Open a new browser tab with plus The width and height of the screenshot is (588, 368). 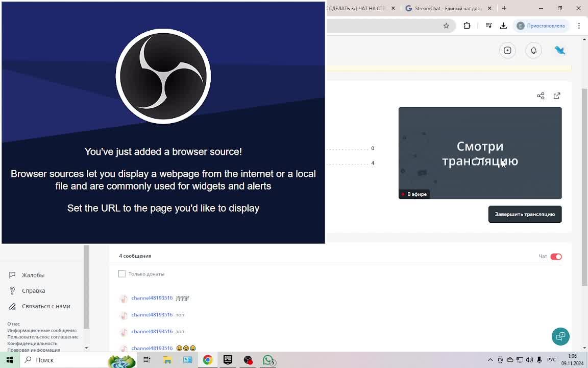point(504,8)
